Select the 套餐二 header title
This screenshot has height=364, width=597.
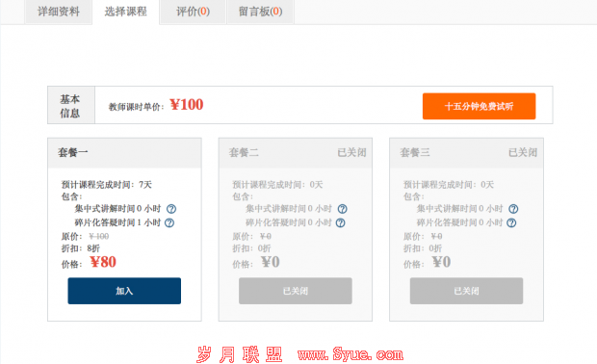[x=244, y=153]
